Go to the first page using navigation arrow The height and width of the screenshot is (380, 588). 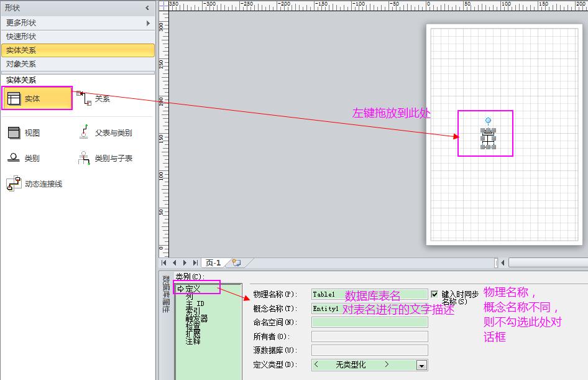165,263
